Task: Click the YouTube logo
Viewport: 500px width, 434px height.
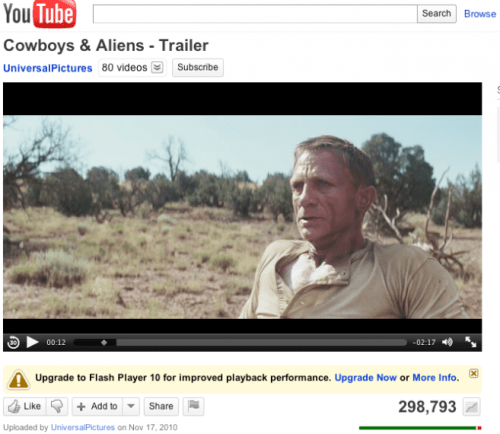Action: pyautogui.click(x=39, y=14)
